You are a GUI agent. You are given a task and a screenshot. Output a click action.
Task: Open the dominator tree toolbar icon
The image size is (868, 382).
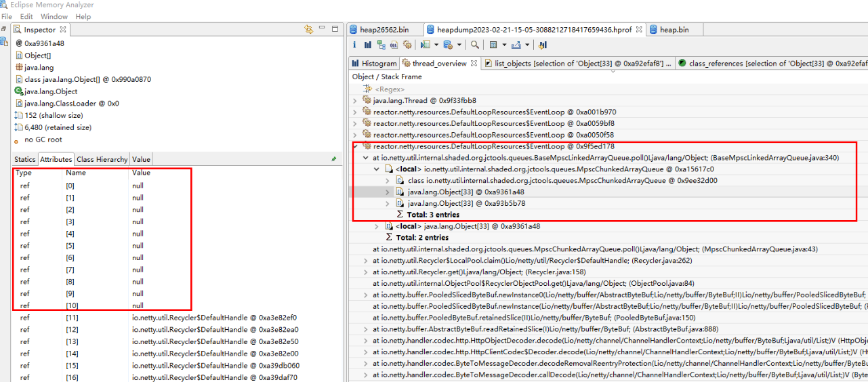pos(381,45)
